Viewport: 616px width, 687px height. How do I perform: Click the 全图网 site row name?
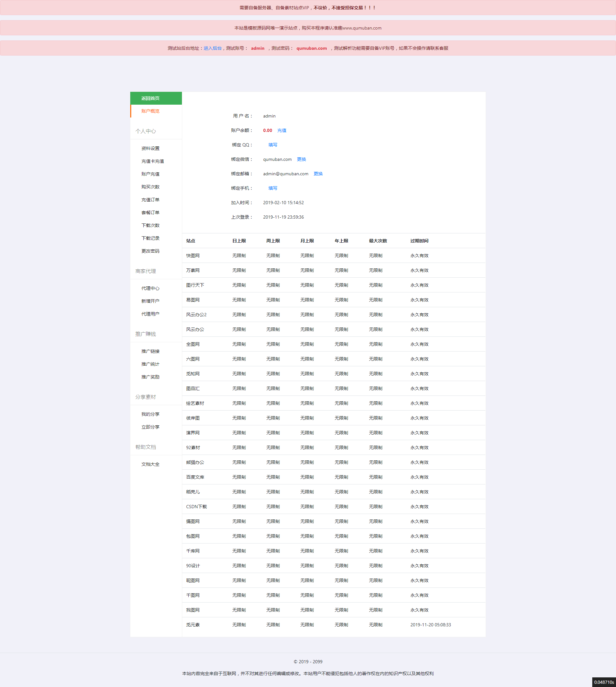[193, 344]
